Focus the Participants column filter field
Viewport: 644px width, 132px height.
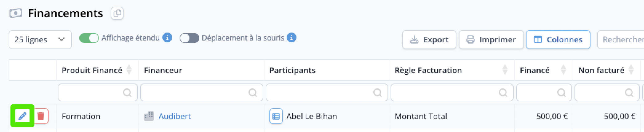(327, 92)
